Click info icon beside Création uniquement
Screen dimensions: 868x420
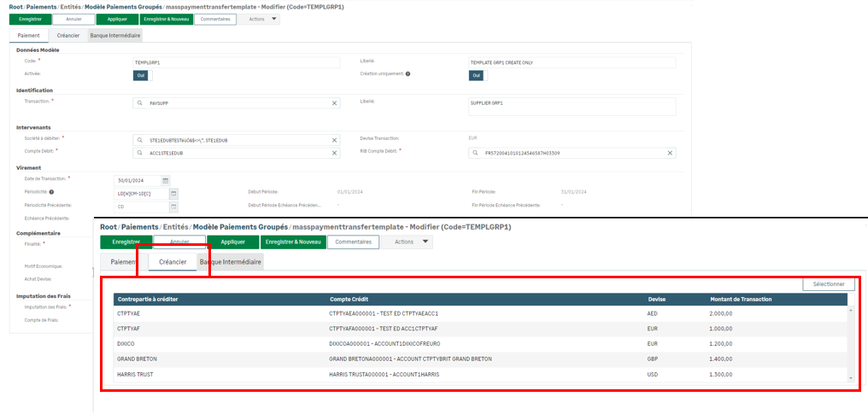[408, 74]
